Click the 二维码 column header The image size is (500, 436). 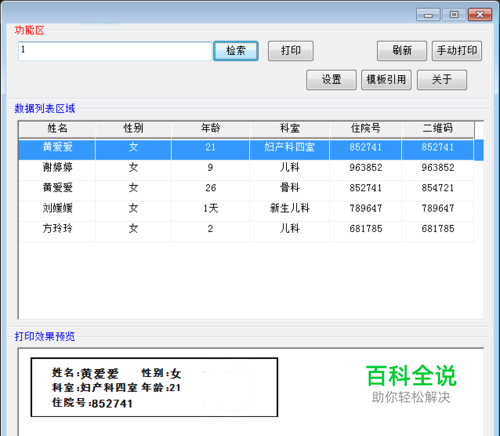pyautogui.click(x=438, y=128)
